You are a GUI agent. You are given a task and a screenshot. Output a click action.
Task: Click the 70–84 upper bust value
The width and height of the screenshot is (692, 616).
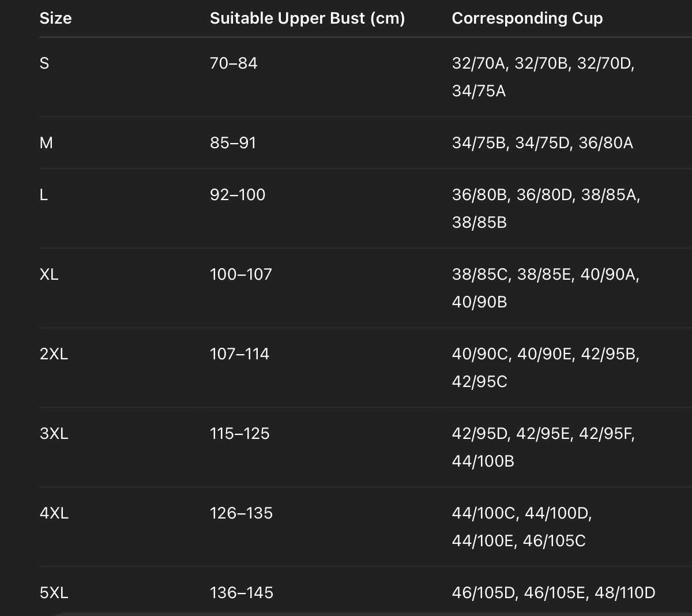pyautogui.click(x=234, y=63)
